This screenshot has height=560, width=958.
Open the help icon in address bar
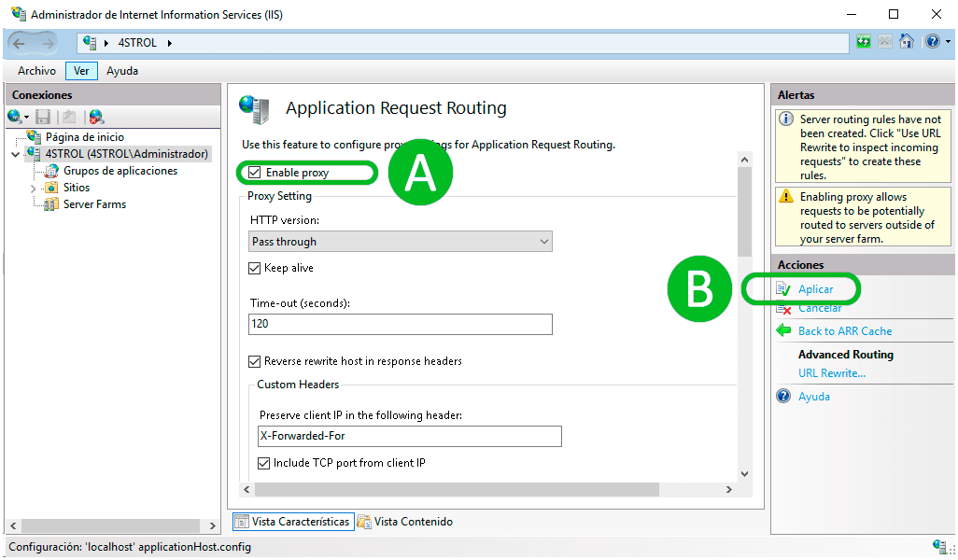(x=933, y=41)
